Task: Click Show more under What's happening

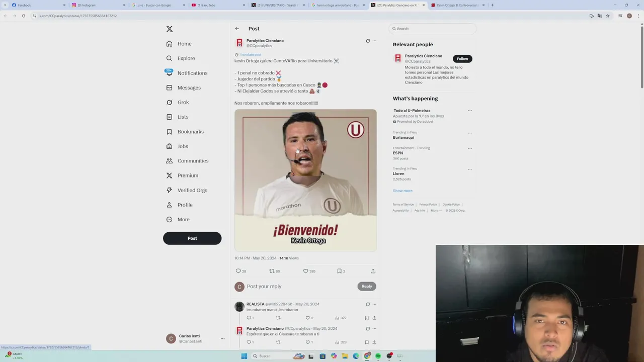Action: point(403,191)
